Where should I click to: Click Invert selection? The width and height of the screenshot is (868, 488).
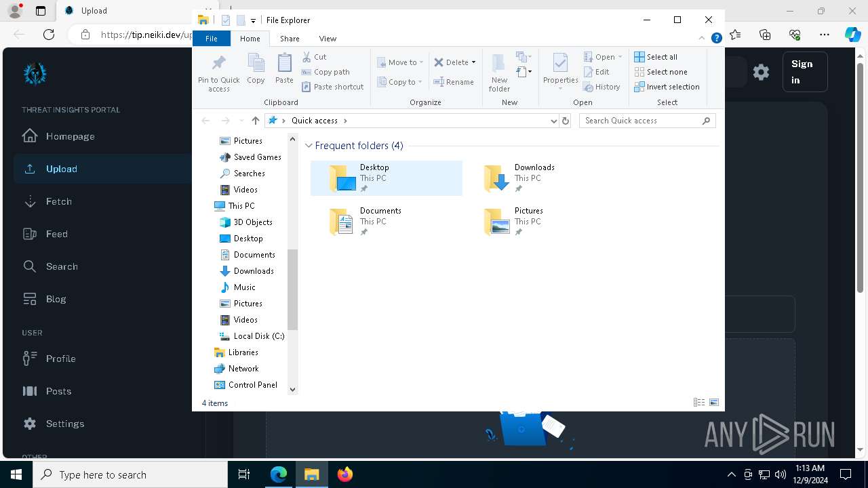coord(667,87)
